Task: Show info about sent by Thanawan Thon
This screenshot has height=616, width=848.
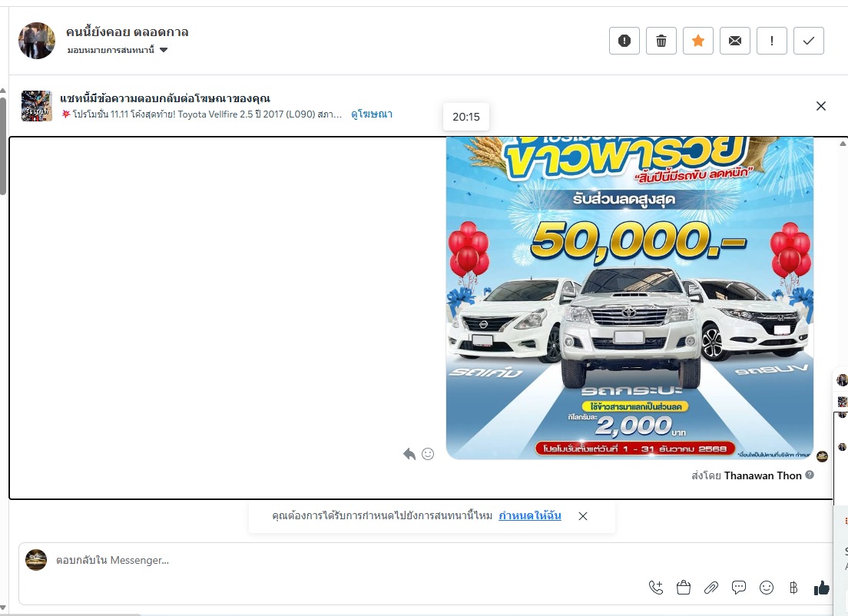Action: click(x=810, y=475)
